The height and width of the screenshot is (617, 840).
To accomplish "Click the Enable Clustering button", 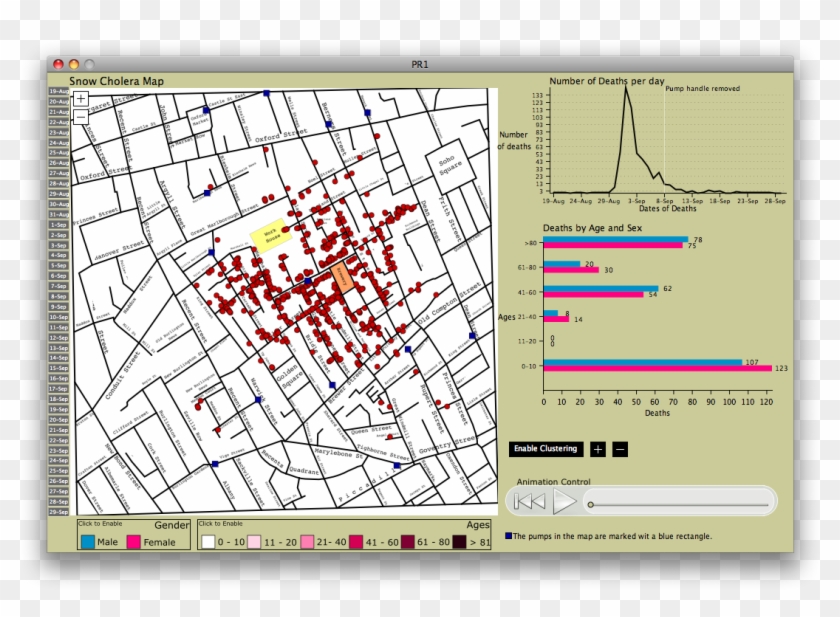I will click(x=545, y=449).
